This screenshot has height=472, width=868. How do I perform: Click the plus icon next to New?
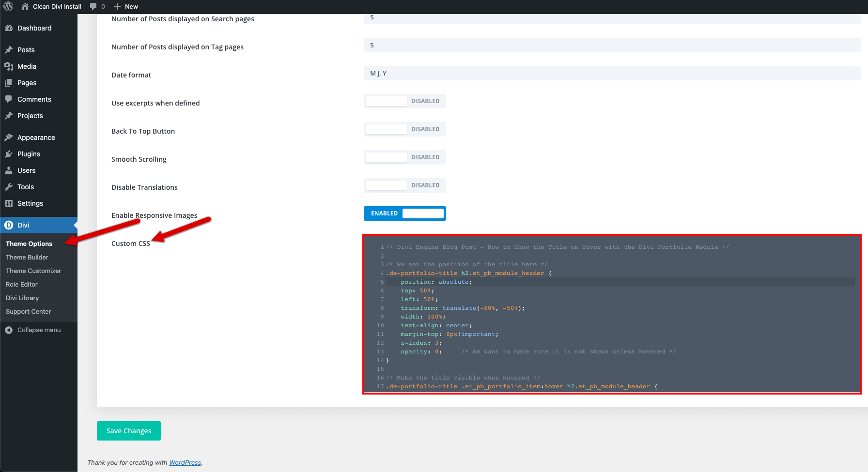pyautogui.click(x=117, y=6)
